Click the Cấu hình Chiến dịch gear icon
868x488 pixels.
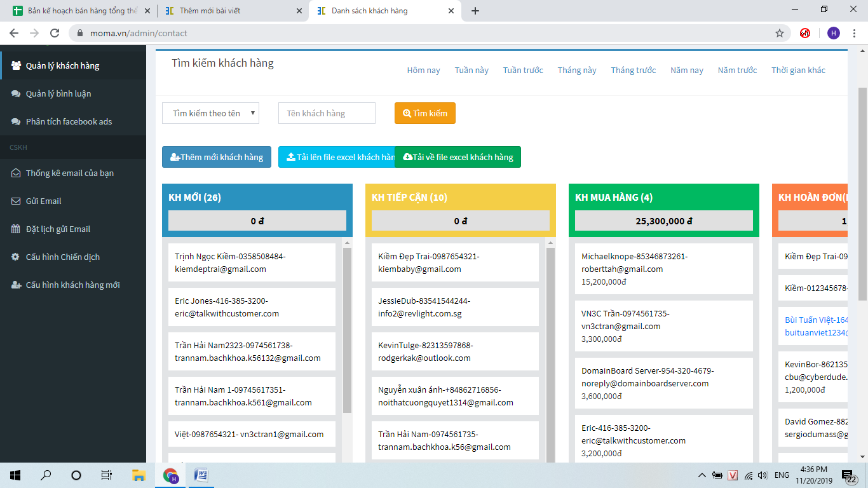pos(16,257)
